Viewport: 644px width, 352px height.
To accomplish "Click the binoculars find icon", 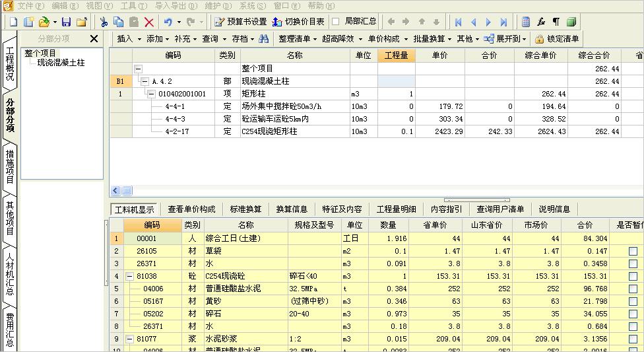I will [x=264, y=39].
